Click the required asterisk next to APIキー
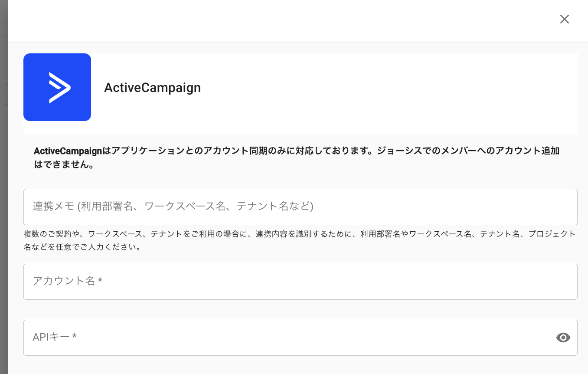 click(x=75, y=337)
